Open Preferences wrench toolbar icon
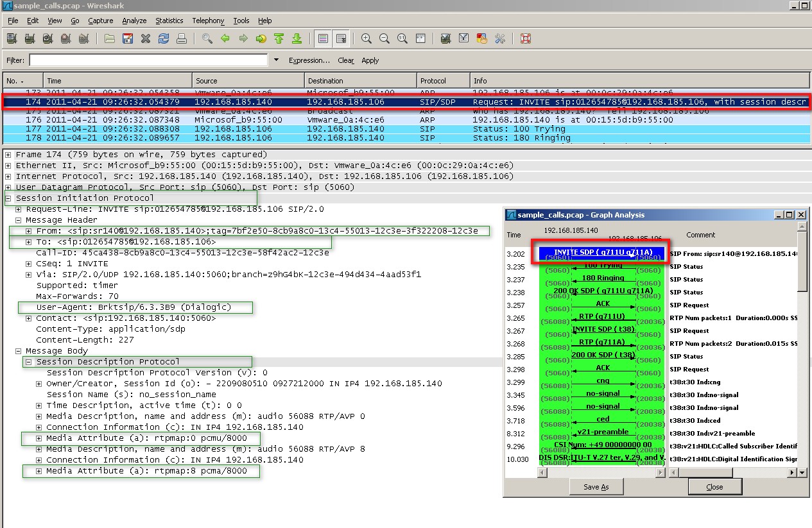 (500, 39)
